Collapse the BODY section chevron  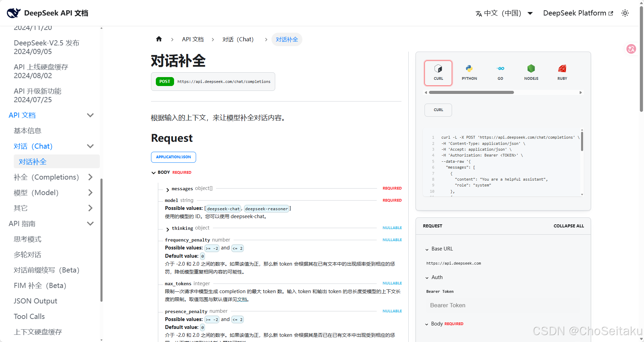153,173
